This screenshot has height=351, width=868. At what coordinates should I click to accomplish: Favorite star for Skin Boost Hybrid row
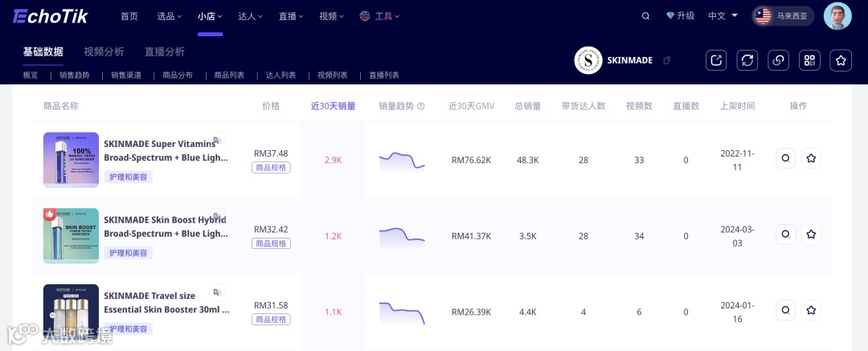point(811,235)
